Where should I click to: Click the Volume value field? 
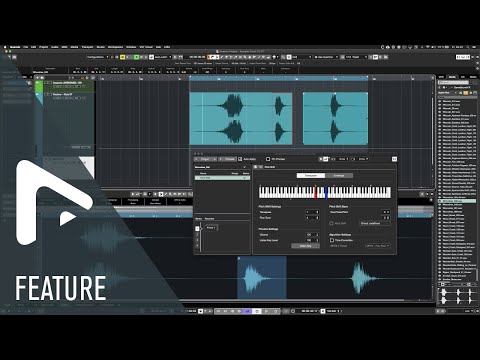click(313, 235)
